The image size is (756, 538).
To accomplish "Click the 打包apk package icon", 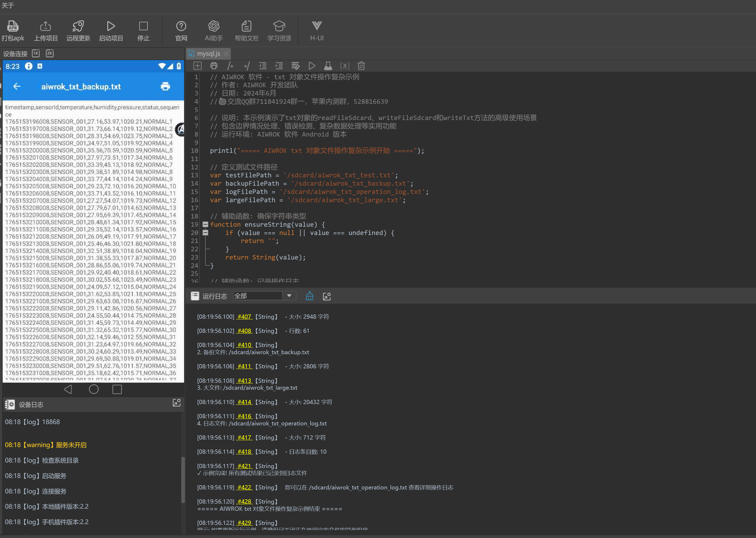I will 13,26.
